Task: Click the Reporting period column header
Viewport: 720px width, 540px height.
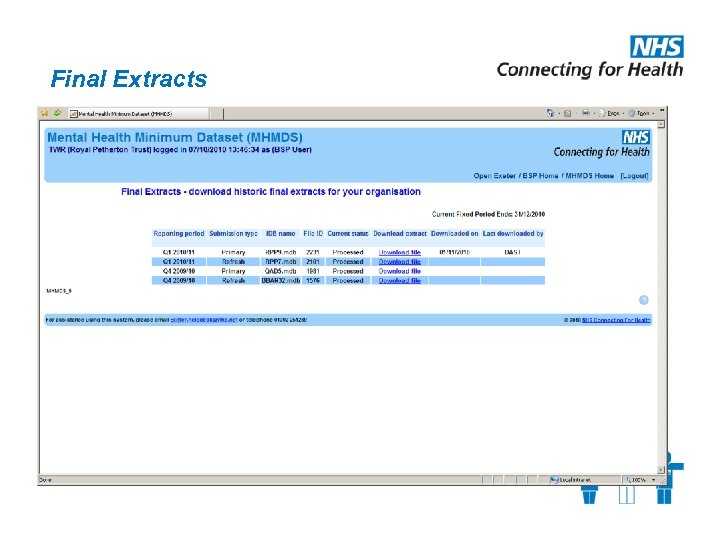Action: coord(179,234)
